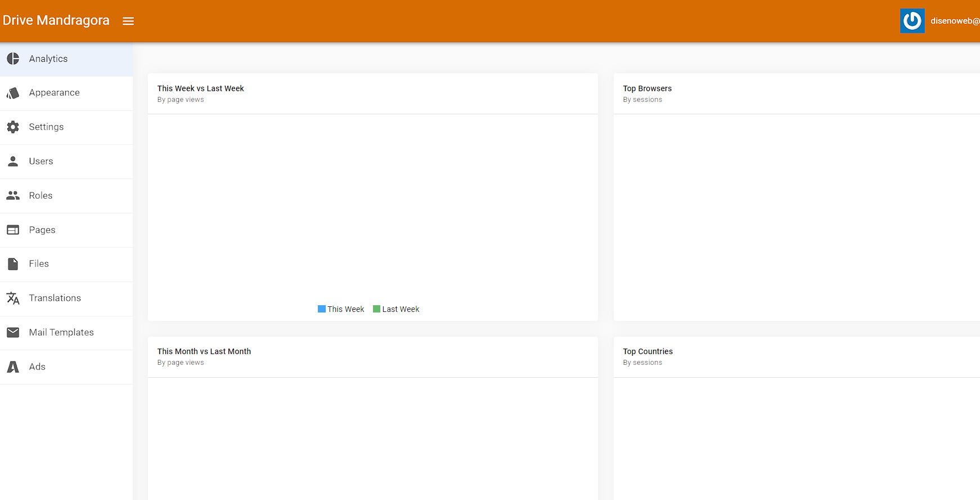Click the Pages layout icon
The height and width of the screenshot is (500, 980).
[13, 230]
